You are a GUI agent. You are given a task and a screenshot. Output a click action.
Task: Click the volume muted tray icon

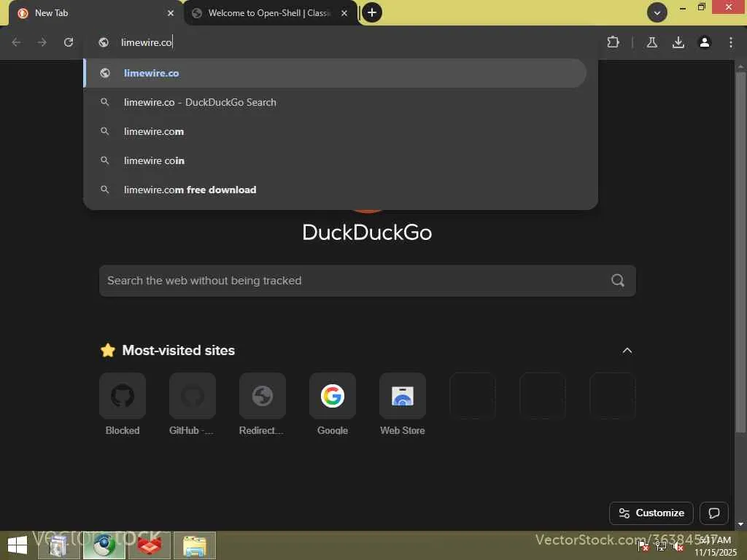tap(678, 546)
